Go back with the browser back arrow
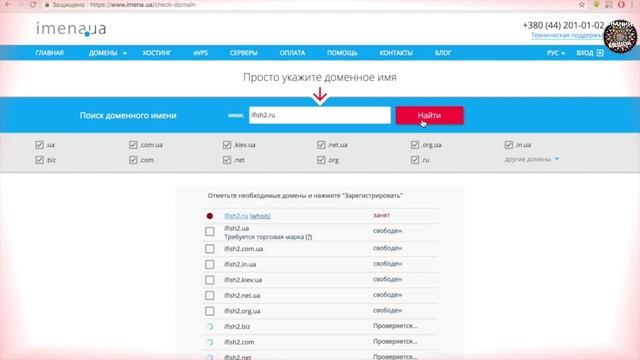This screenshot has height=360, width=640. (8, 4)
